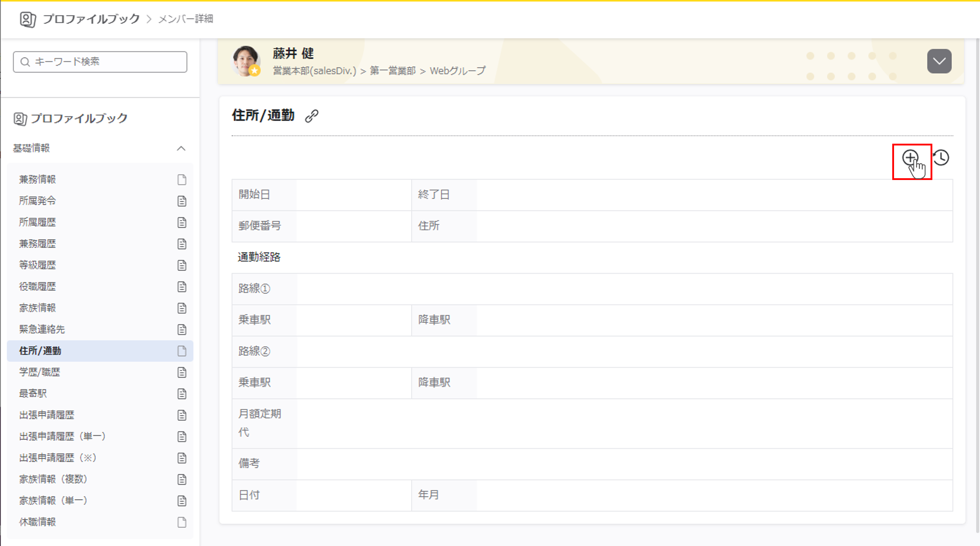Click the キーワード検索 input field
The image size is (980, 546).
click(x=100, y=62)
